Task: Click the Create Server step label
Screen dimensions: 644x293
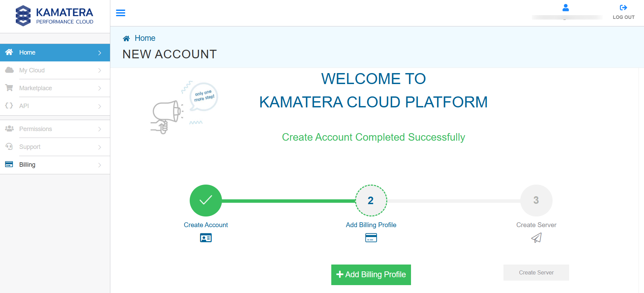Action: (536, 225)
